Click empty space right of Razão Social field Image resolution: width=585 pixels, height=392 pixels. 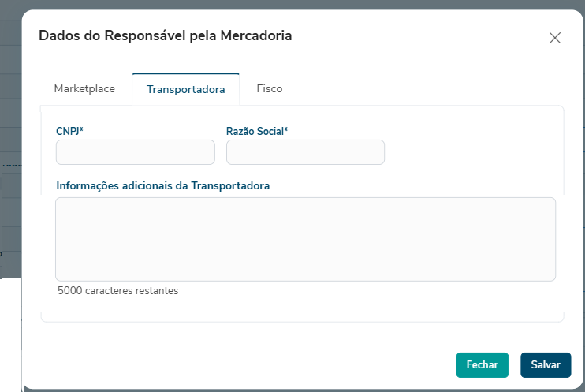[x=473, y=152]
